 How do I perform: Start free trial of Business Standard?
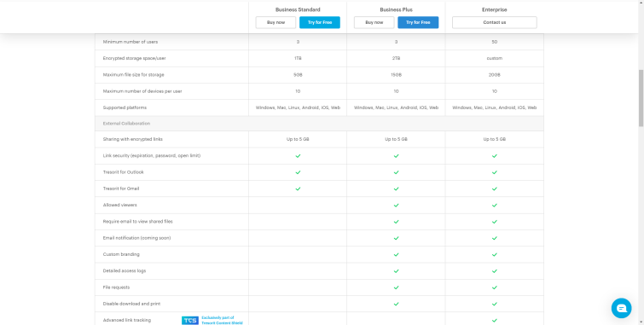(320, 22)
